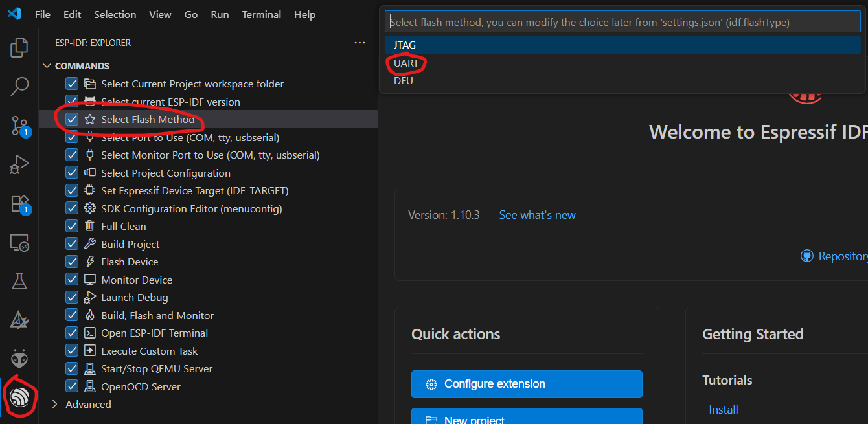This screenshot has width=868, height=424.
Task: Click the wrench icon for Build Project
Action: (90, 244)
